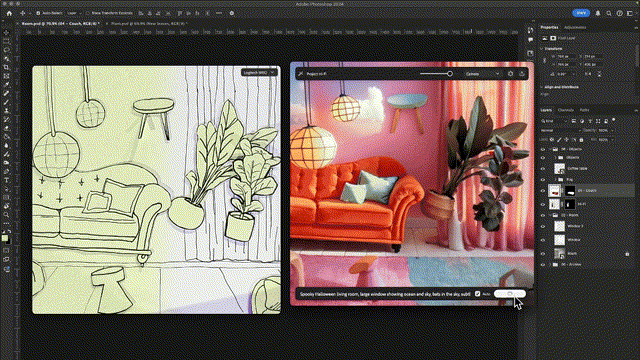Click the white generate button by the prompt

[509, 294]
